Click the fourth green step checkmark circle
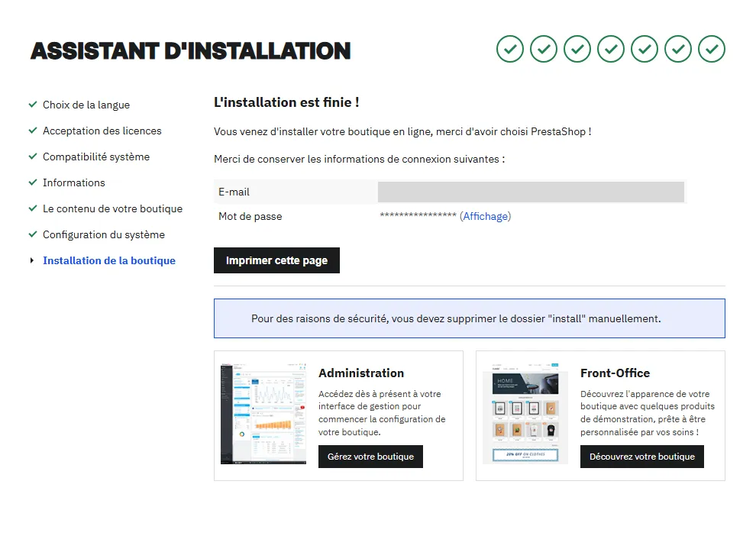 pyautogui.click(x=611, y=49)
